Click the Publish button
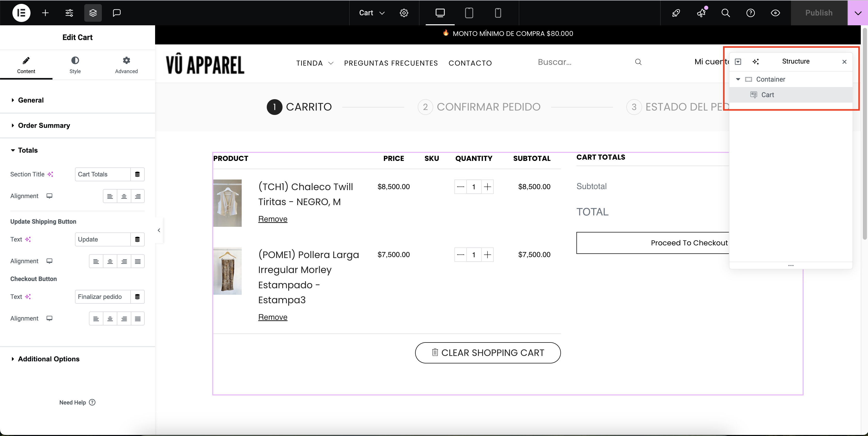This screenshot has height=436, width=868. click(819, 13)
